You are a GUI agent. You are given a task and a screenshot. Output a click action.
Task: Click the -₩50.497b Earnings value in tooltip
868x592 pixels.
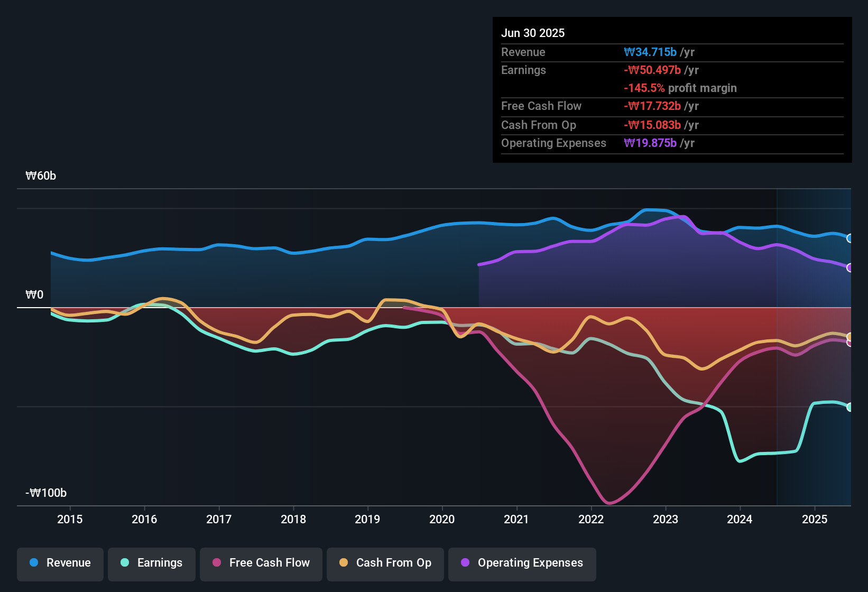(x=652, y=70)
